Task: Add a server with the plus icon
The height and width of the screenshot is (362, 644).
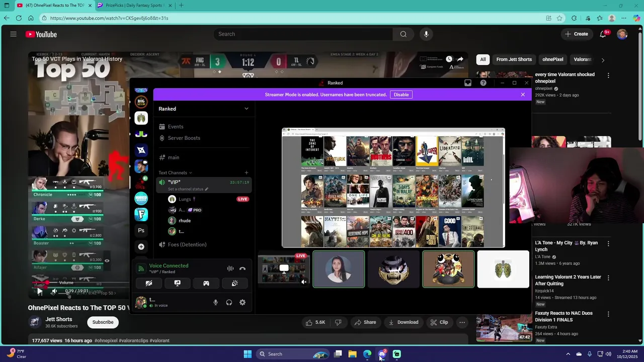Action: (x=141, y=246)
